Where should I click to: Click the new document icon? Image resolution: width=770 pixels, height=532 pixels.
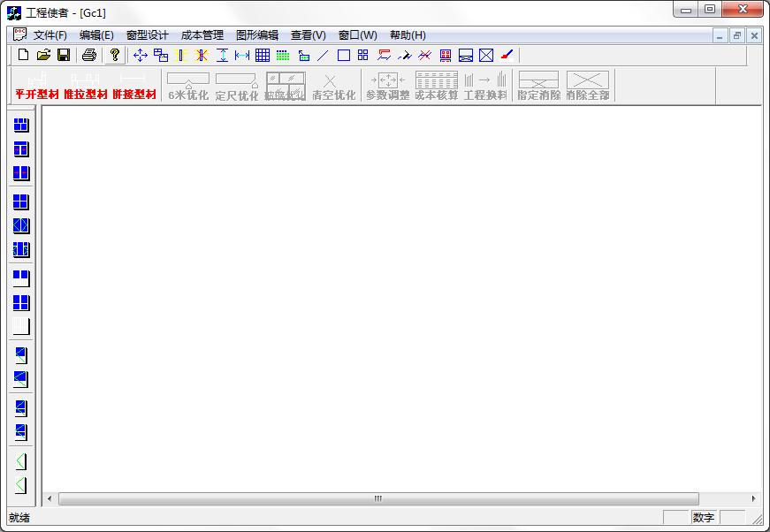pyautogui.click(x=23, y=55)
